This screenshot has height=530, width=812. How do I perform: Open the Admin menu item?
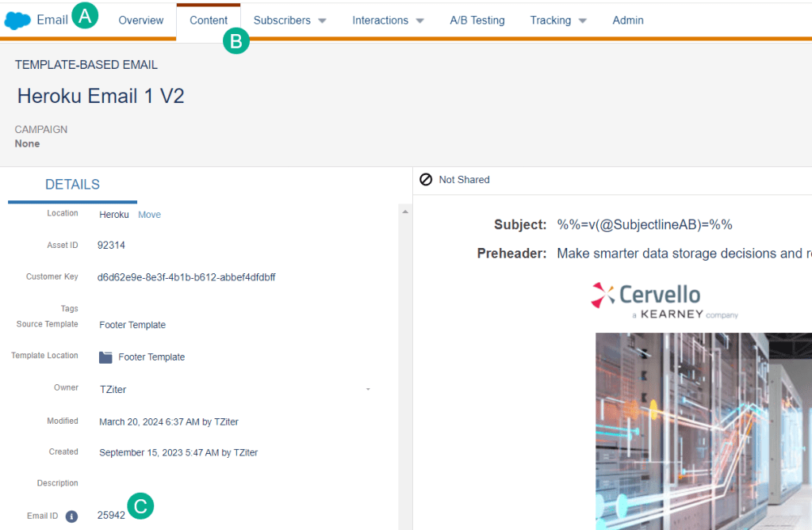(628, 21)
